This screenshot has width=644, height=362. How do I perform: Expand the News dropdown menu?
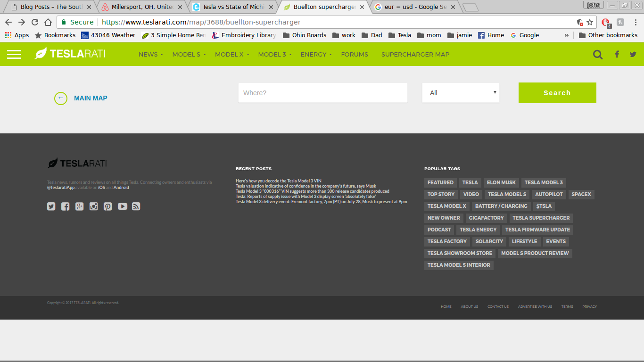click(x=151, y=55)
